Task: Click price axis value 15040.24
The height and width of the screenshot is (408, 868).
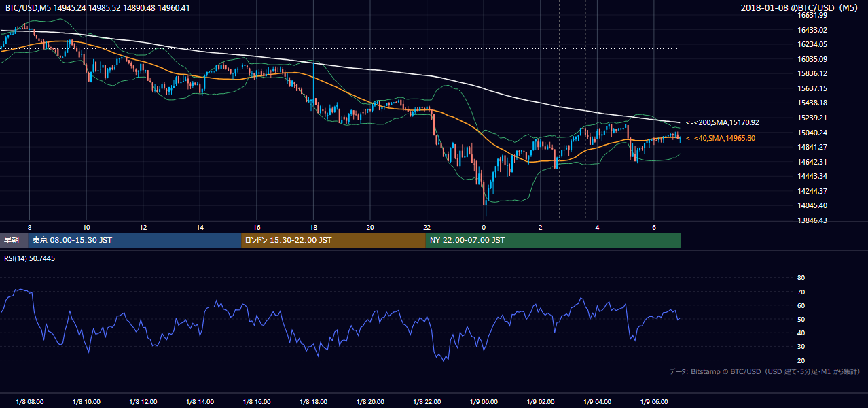Action: 812,133
